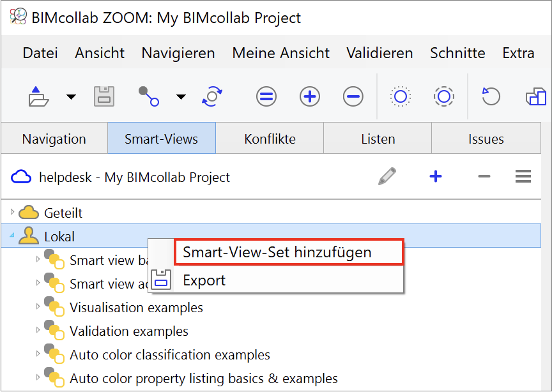Open the Datei menu
The height and width of the screenshot is (392, 552).
40,53
